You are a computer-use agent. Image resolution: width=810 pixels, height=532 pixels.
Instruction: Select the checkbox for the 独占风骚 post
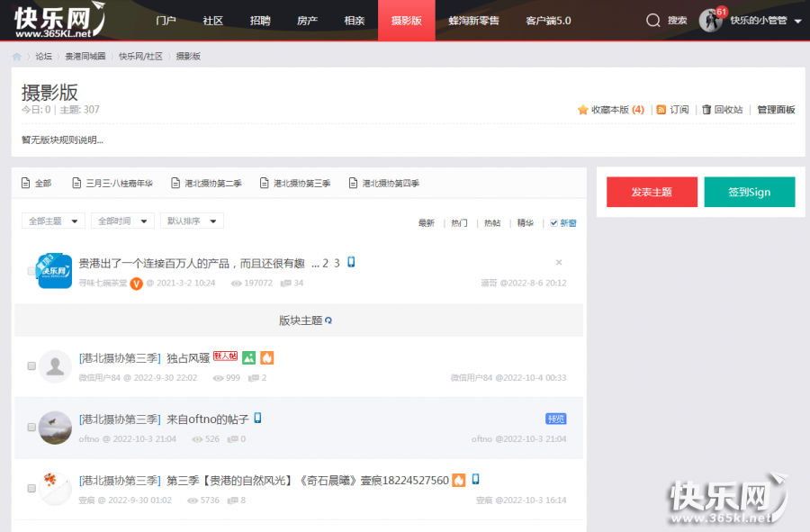click(31, 365)
